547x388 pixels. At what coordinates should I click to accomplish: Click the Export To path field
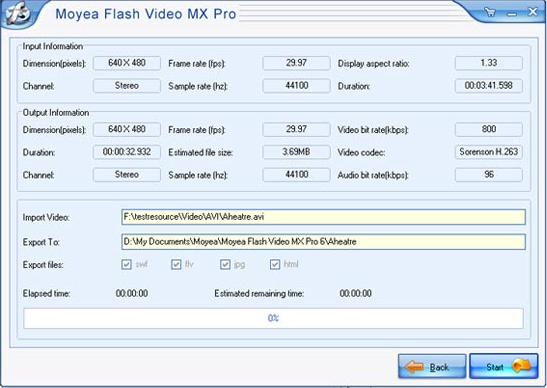tap(323, 242)
